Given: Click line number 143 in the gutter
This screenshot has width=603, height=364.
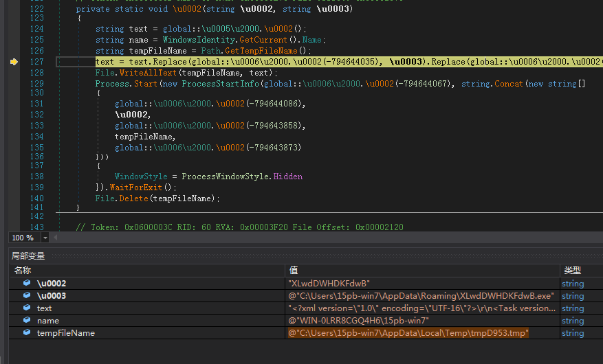Looking at the screenshot, I should coord(37,227).
